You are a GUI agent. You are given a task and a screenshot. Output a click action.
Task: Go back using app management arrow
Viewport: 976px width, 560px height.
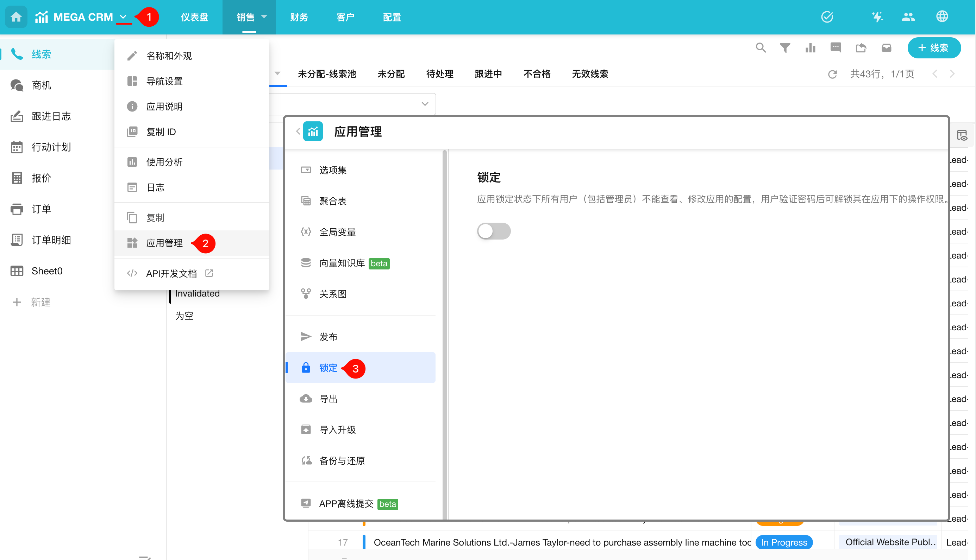click(298, 132)
